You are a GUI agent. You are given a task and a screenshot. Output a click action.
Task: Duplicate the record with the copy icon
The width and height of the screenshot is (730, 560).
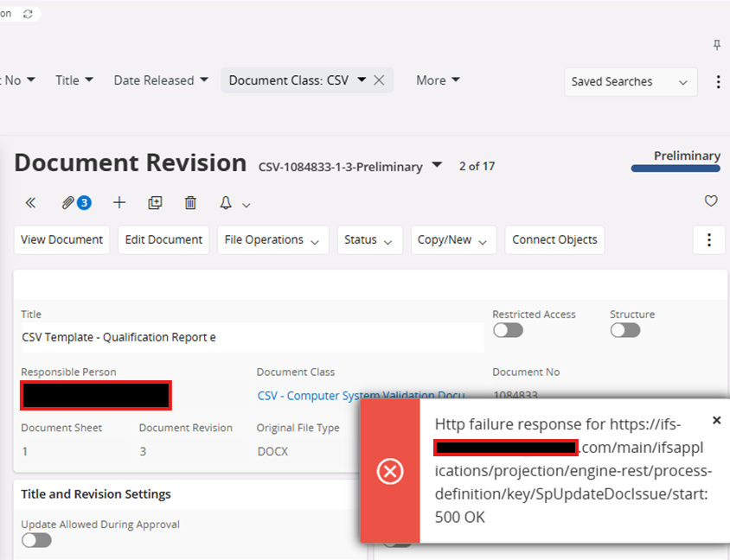coord(155,203)
